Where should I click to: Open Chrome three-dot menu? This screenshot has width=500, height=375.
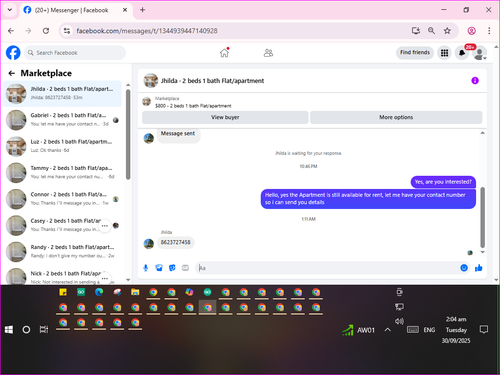pyautogui.click(x=489, y=31)
